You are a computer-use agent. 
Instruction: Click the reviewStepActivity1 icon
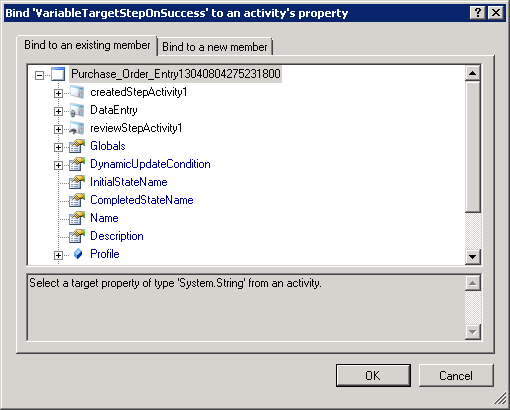click(x=77, y=128)
